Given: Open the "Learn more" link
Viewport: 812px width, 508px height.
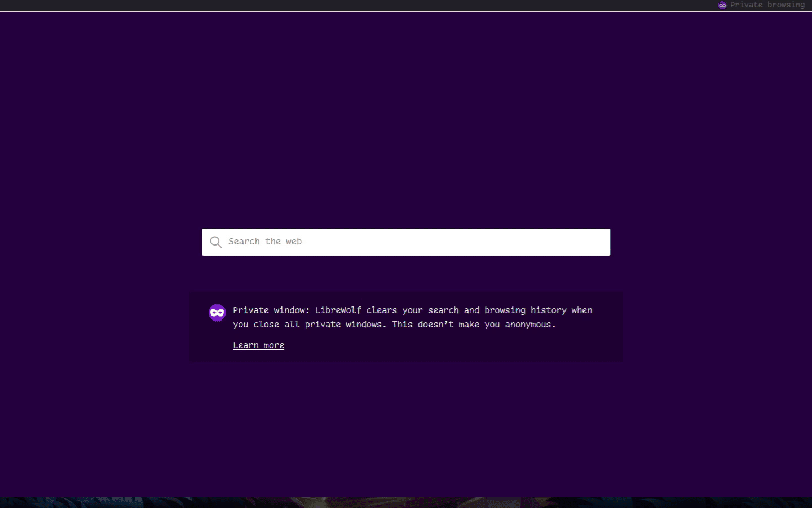Looking at the screenshot, I should tap(258, 345).
